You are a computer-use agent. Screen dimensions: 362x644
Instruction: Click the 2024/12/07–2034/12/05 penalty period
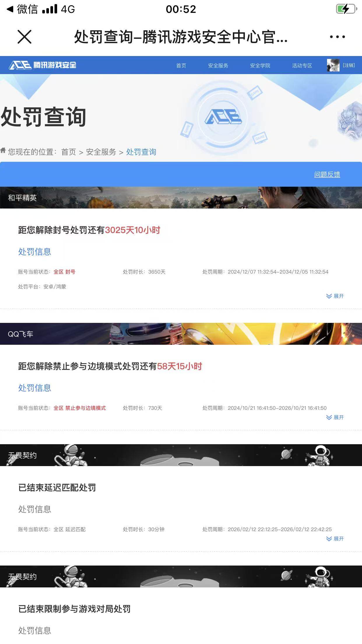coord(278,272)
